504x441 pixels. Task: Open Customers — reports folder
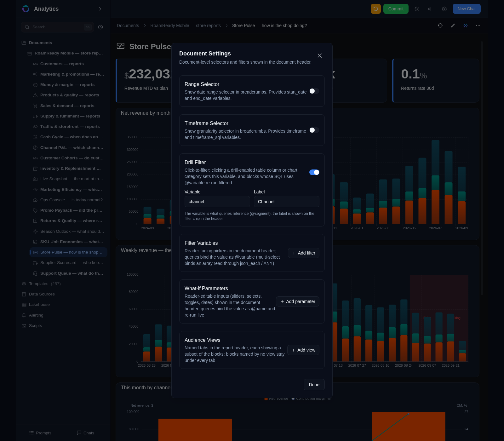pos(62,64)
